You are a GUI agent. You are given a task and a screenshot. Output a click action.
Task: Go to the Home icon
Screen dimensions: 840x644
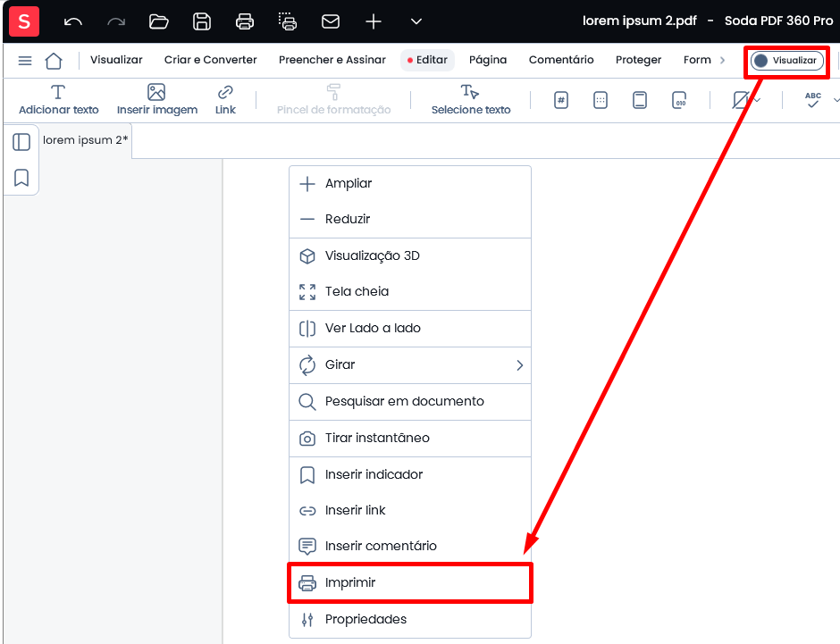pos(54,61)
